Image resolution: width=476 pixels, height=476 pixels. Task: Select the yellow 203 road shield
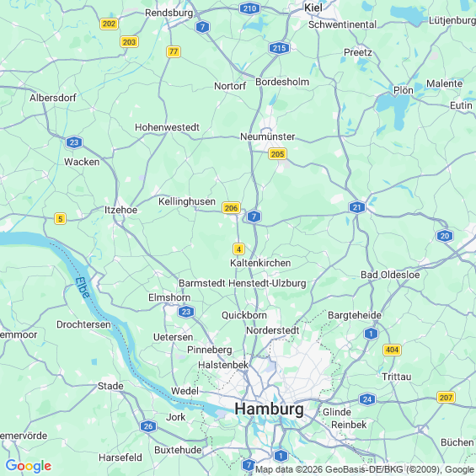pyautogui.click(x=130, y=42)
